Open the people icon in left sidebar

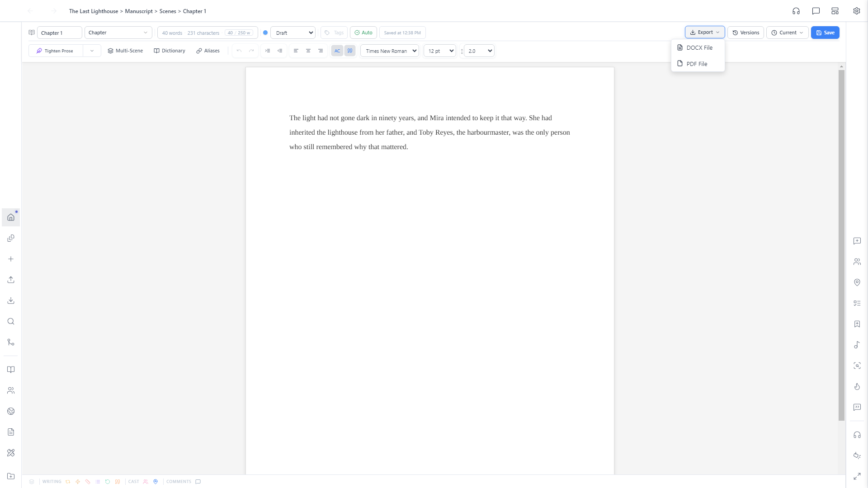pos(11,390)
